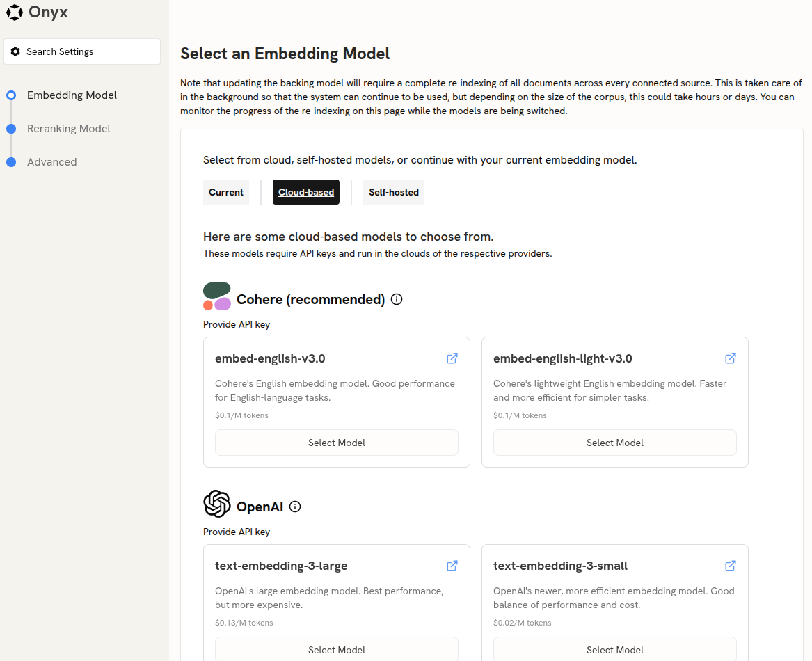Switch to the Current tab
Screen dimensions: 812x661
tap(225, 192)
